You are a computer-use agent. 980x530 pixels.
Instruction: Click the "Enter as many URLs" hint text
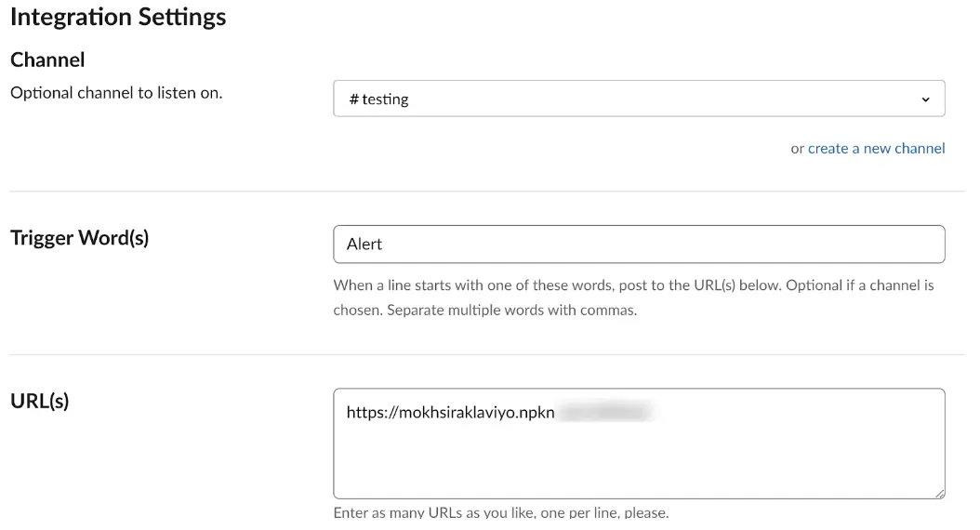tap(500, 512)
